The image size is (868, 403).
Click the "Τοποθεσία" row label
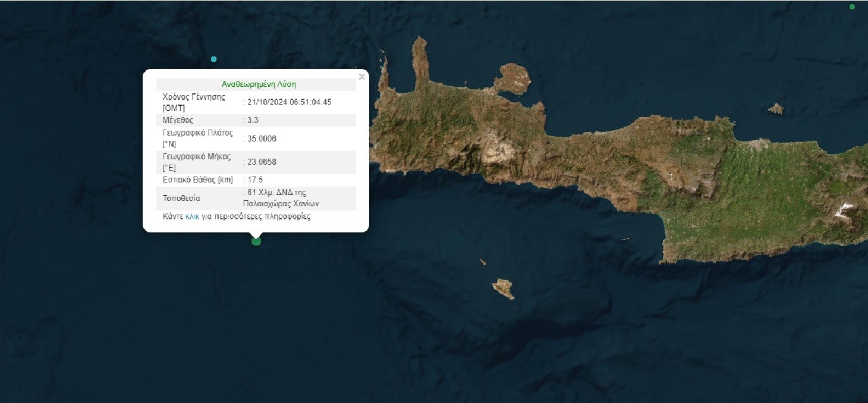[x=181, y=198]
